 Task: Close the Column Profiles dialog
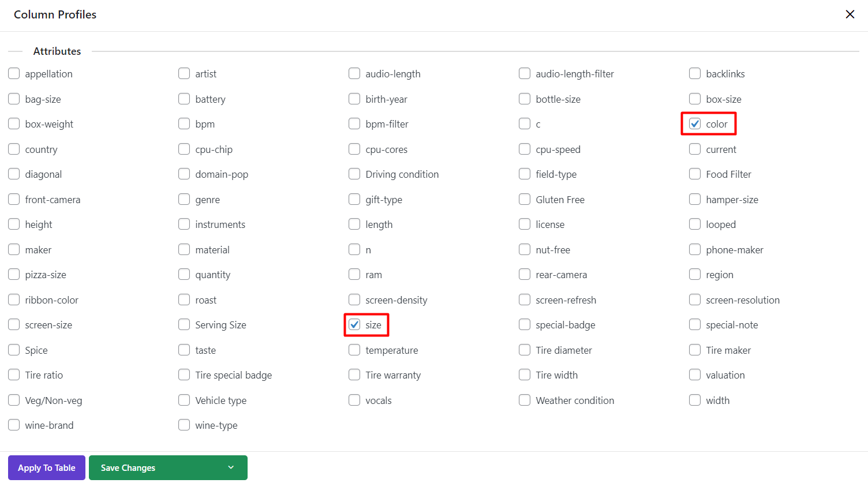pyautogui.click(x=850, y=14)
